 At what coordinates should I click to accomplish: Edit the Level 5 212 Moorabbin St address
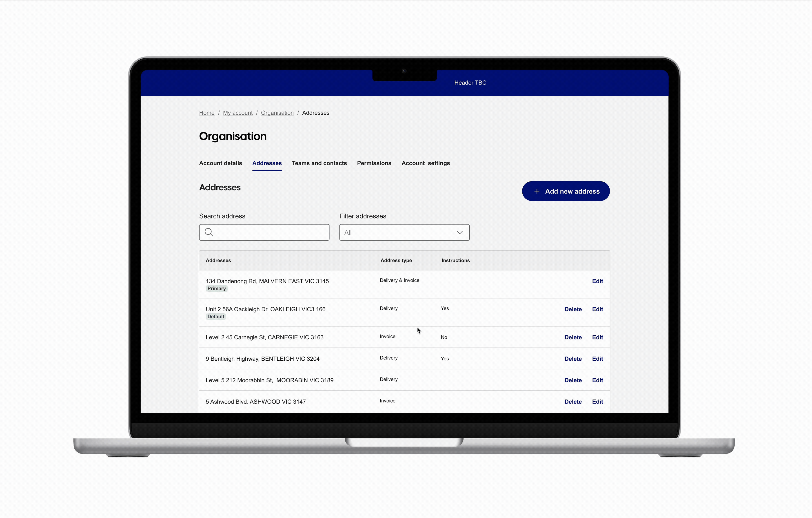tap(597, 380)
